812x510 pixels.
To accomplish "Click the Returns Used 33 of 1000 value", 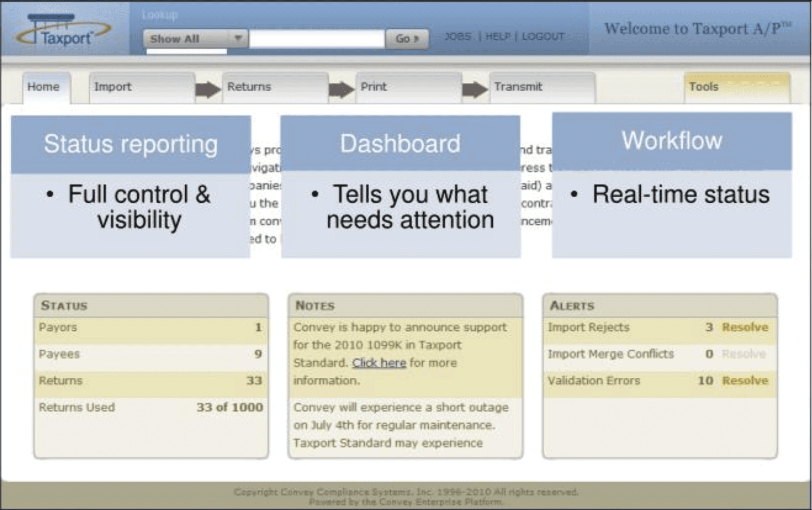I will click(x=230, y=407).
